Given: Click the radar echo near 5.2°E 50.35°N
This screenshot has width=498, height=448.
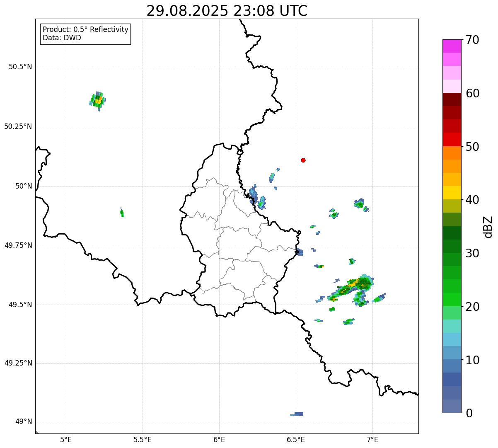Looking at the screenshot, I should [x=98, y=101].
